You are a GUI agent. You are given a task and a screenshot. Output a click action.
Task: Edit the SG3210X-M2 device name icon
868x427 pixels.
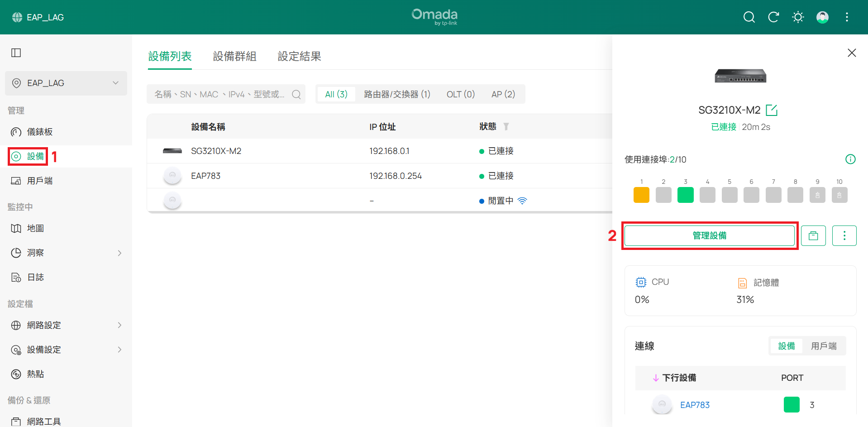[x=772, y=110]
